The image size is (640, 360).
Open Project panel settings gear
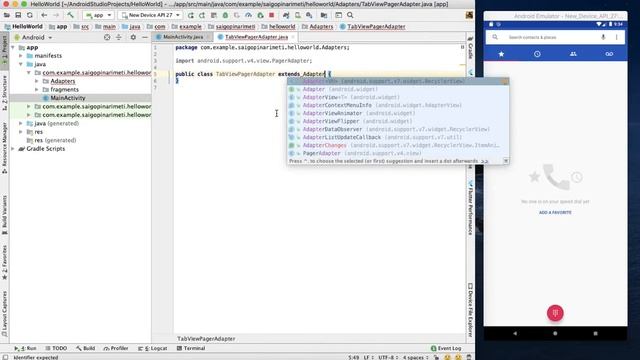click(x=133, y=37)
